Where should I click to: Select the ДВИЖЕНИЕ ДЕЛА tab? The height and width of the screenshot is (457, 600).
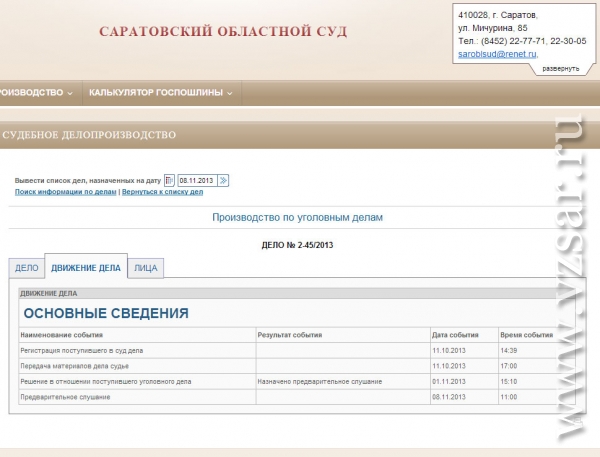pos(86,268)
